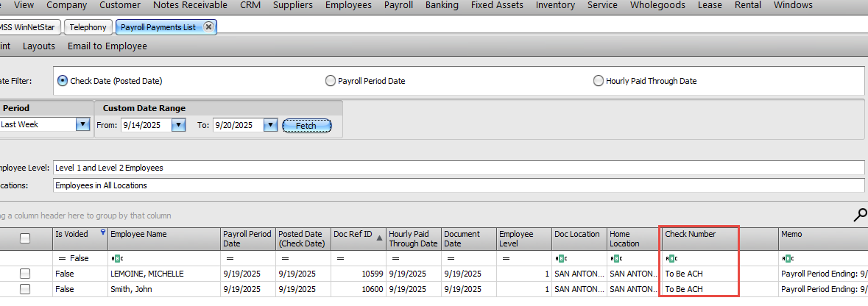
Task: Click the filter operator icon under Memo column
Action: coord(787,259)
